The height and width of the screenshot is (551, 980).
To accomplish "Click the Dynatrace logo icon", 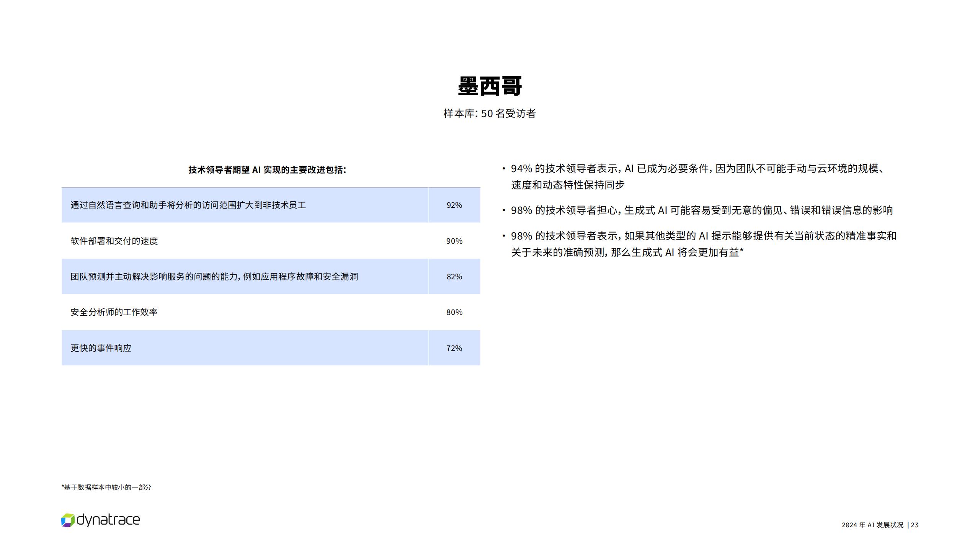I will 68,520.
